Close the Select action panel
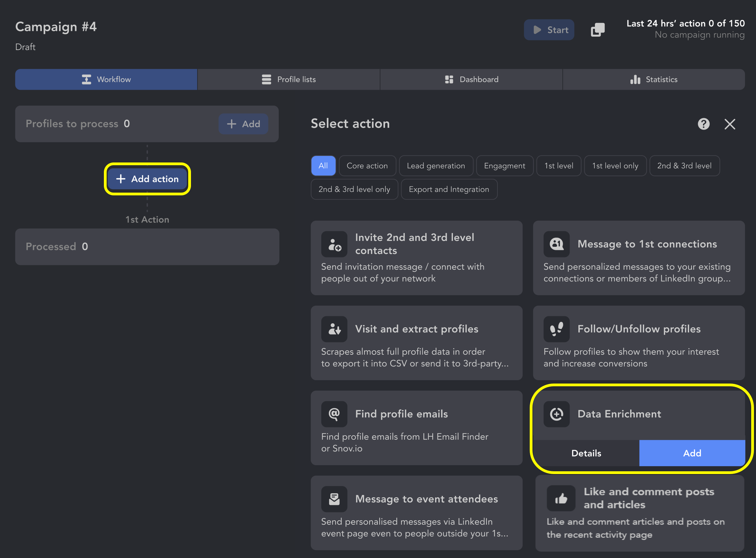The image size is (756, 558). click(x=730, y=124)
